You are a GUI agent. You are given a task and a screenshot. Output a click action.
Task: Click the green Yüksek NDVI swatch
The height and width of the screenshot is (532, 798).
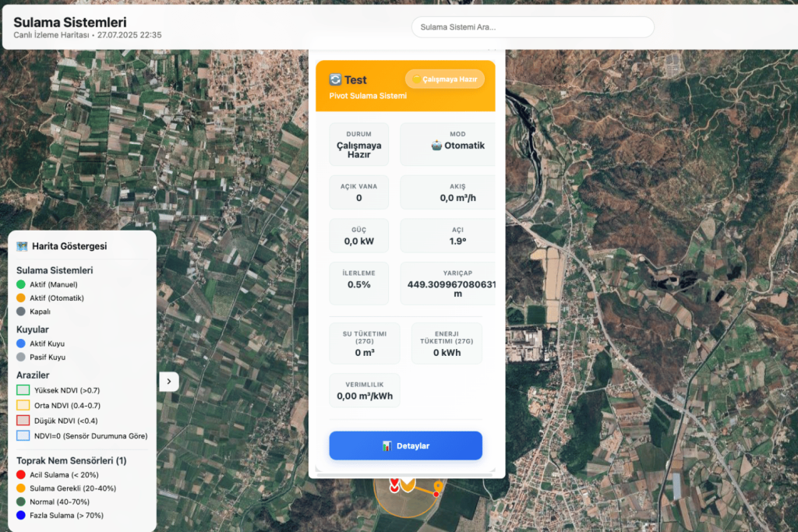point(23,390)
